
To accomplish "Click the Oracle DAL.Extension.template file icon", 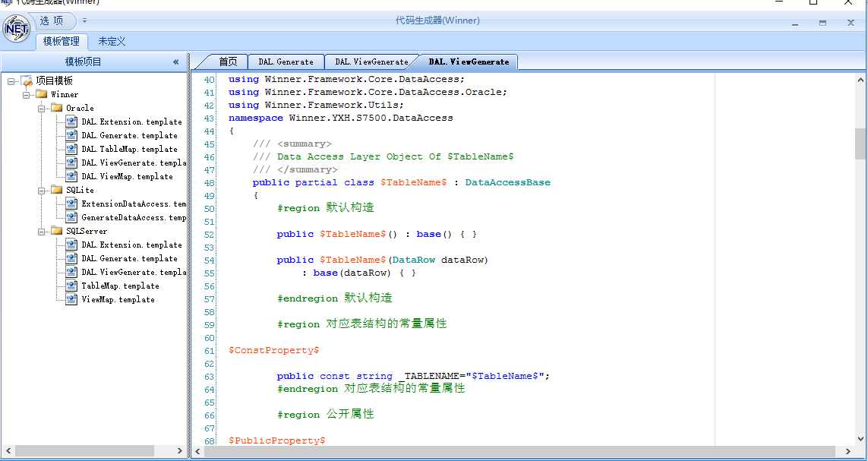I will [x=71, y=122].
